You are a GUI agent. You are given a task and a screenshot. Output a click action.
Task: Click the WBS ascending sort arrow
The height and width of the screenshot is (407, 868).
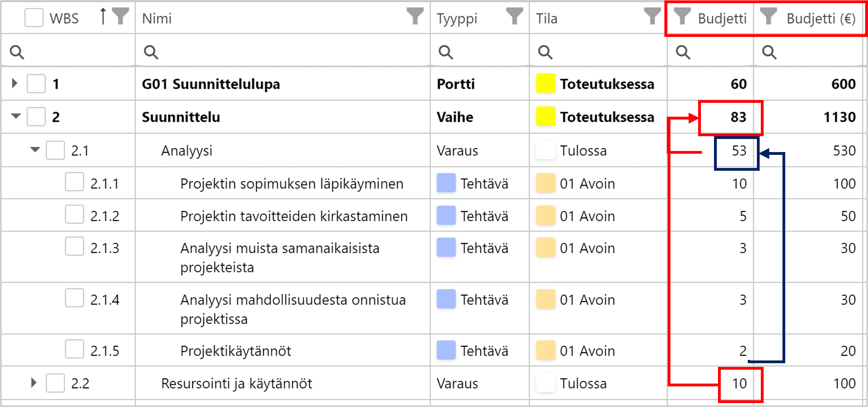coord(103,17)
